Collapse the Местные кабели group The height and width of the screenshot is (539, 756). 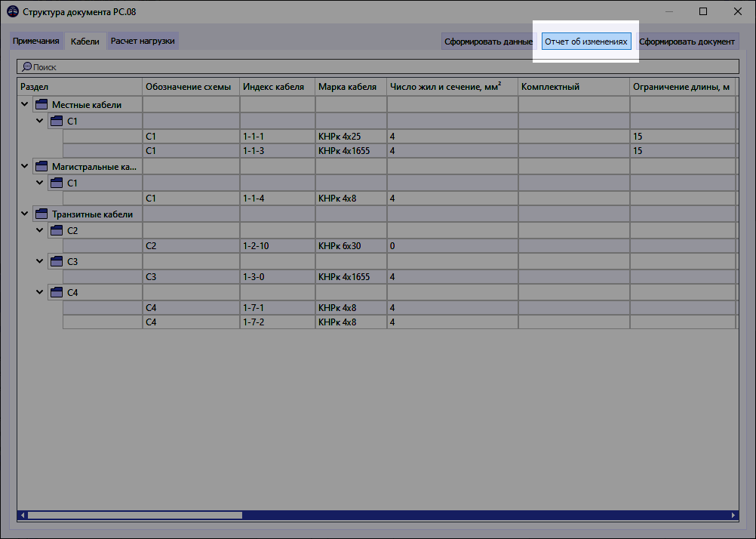click(25, 104)
